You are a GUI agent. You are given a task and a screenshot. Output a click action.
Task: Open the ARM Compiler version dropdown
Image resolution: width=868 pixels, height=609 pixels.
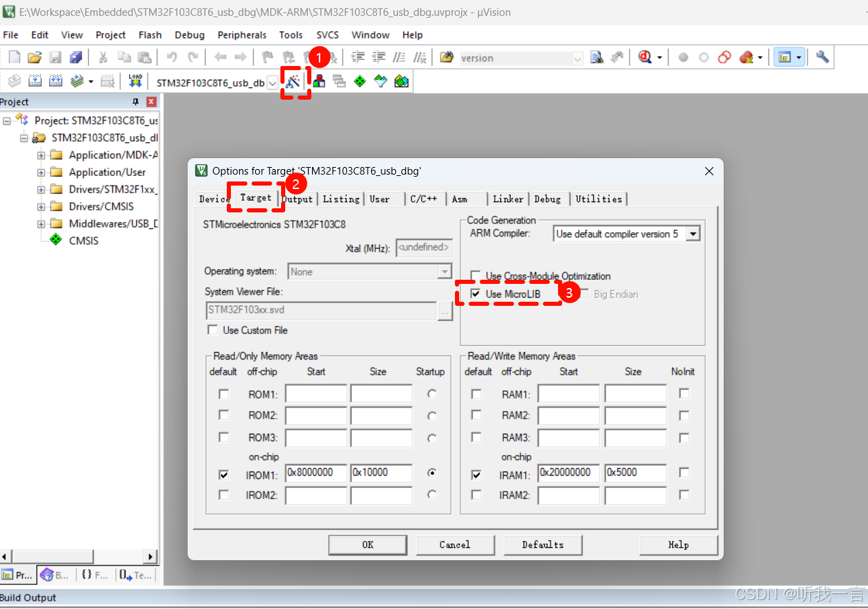[693, 234]
